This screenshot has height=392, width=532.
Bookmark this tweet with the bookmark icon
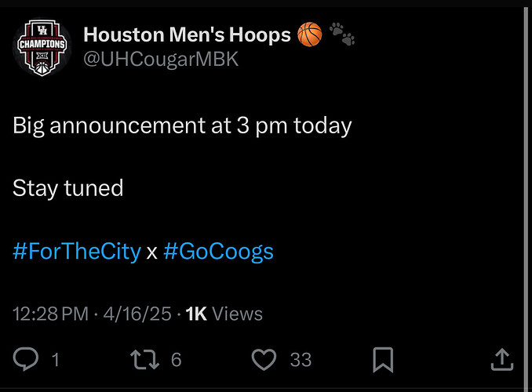pos(383,360)
